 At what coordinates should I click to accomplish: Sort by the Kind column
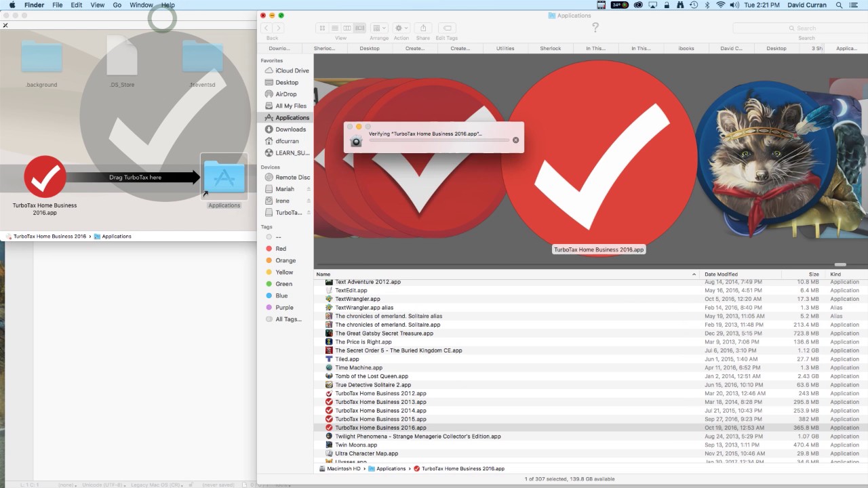(x=847, y=274)
